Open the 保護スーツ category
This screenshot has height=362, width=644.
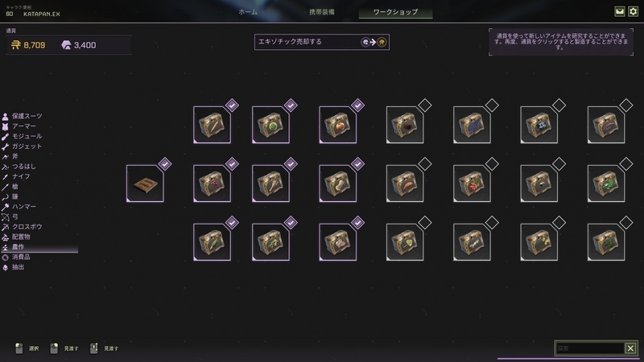[x=27, y=116]
